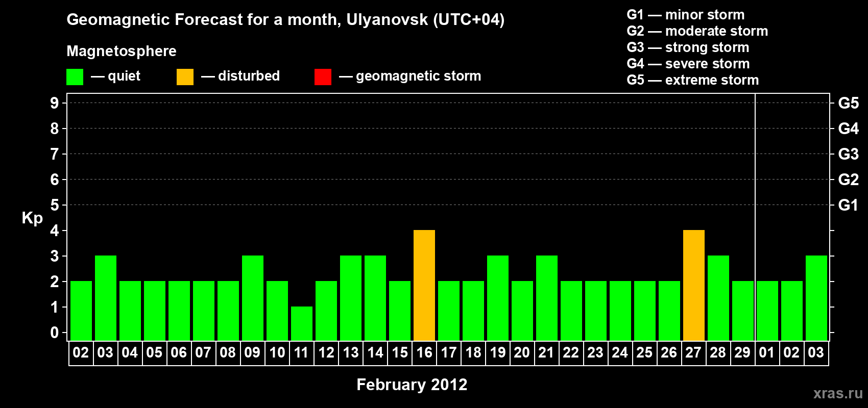
Task: Click the Kp value 9 on left axis
Action: [x=55, y=103]
